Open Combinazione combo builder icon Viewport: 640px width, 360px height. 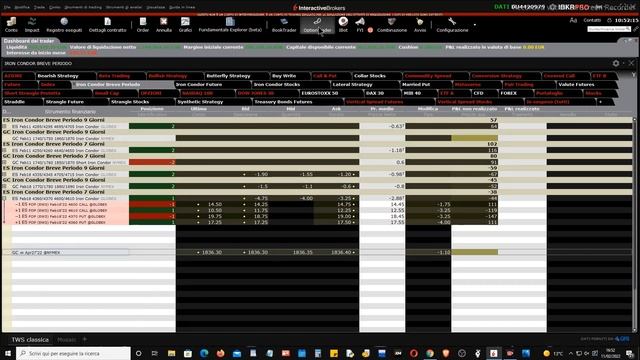pyautogui.click(x=392, y=24)
